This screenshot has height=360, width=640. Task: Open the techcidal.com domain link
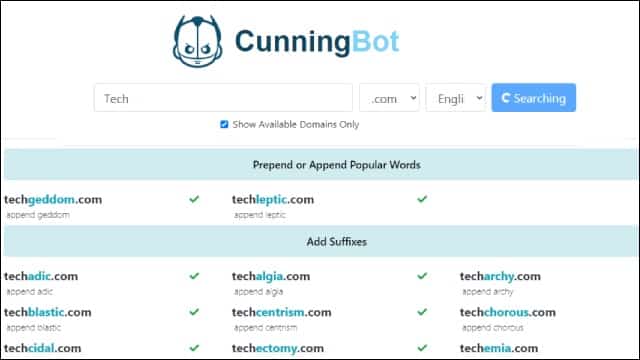click(42, 348)
